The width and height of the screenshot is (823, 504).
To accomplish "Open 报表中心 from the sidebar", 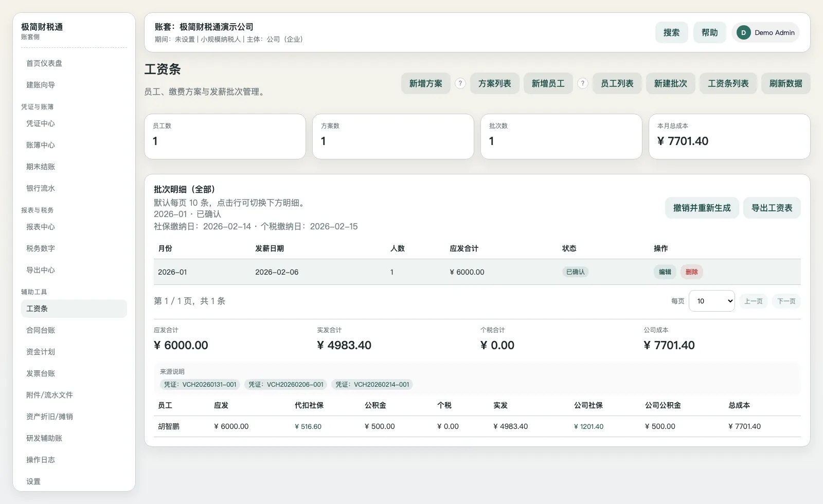I will (40, 227).
